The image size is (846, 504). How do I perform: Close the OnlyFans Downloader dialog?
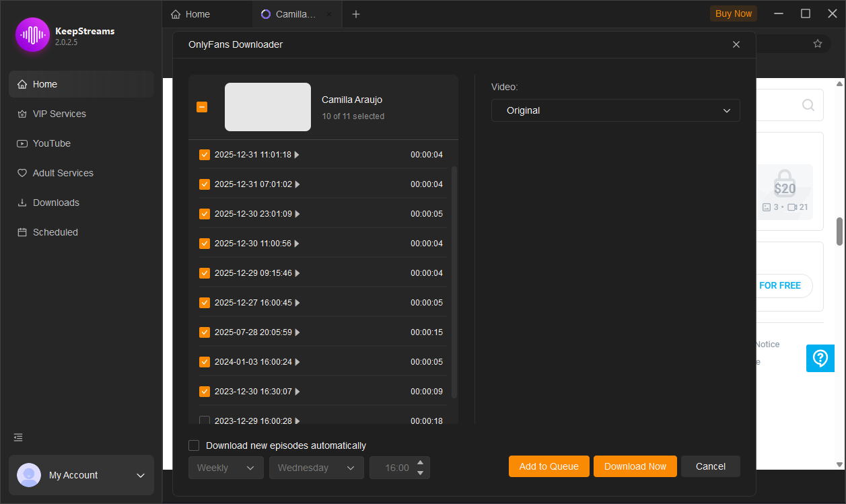click(736, 44)
